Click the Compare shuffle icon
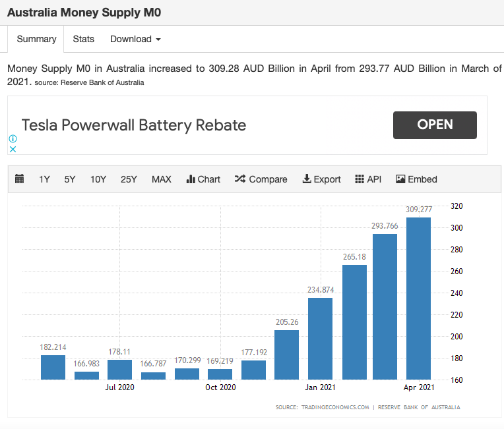The width and height of the screenshot is (504, 429). pos(240,179)
